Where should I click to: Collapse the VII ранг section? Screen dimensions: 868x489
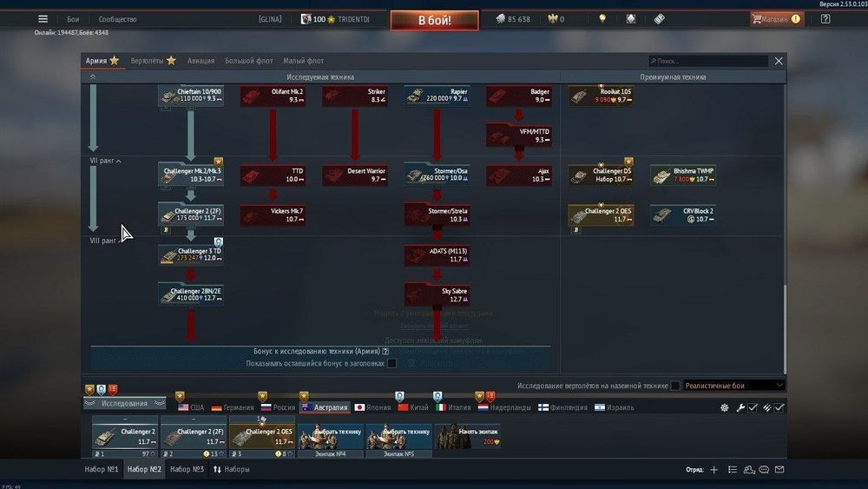[x=105, y=161]
